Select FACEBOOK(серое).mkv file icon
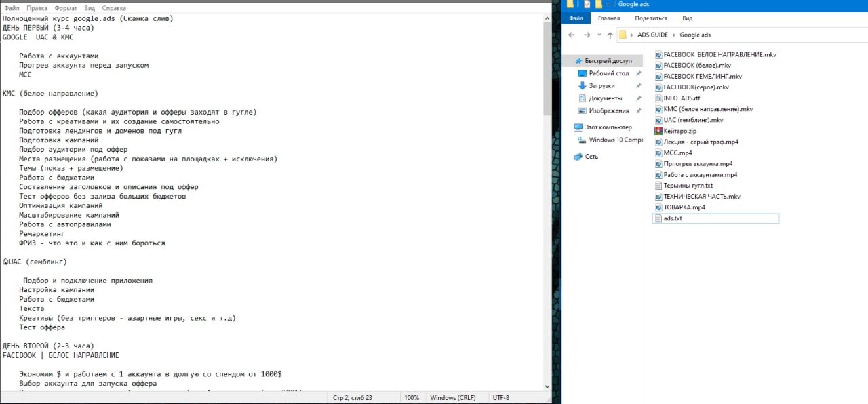868x404 pixels. coord(658,87)
